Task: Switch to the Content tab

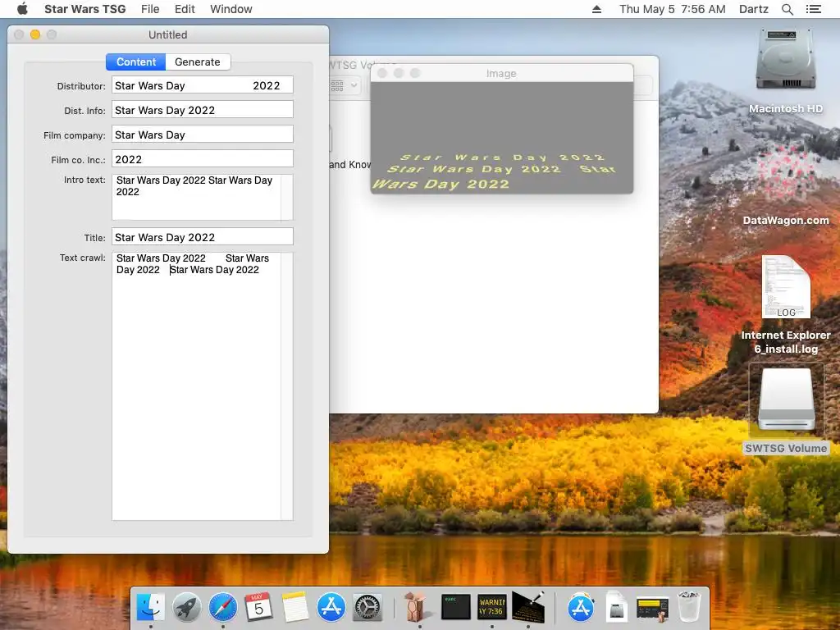Action: (x=136, y=62)
